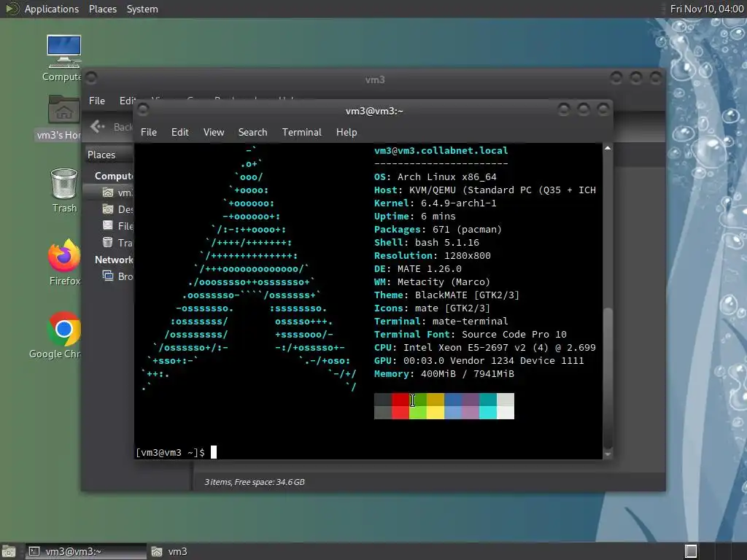The width and height of the screenshot is (747, 560).
Task: Open the Terminal menu in terminal menubar
Action: pos(301,132)
